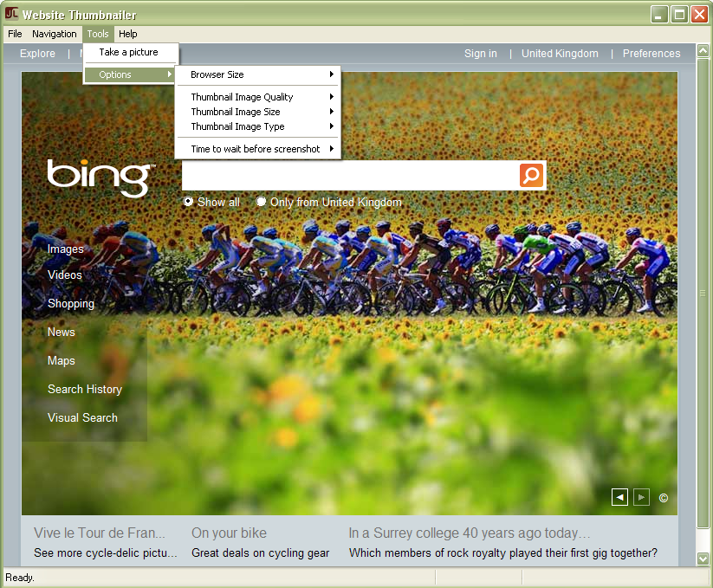Open the Help menu

pos(128,34)
